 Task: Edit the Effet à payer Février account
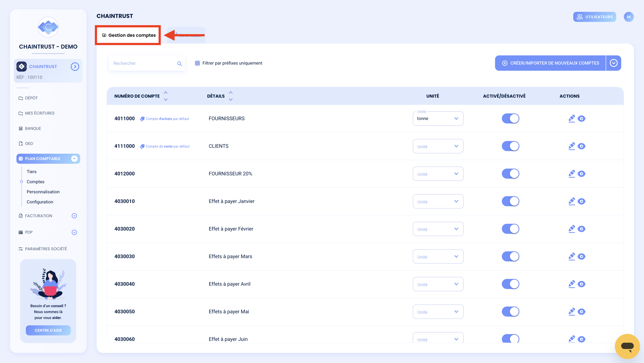(571, 229)
